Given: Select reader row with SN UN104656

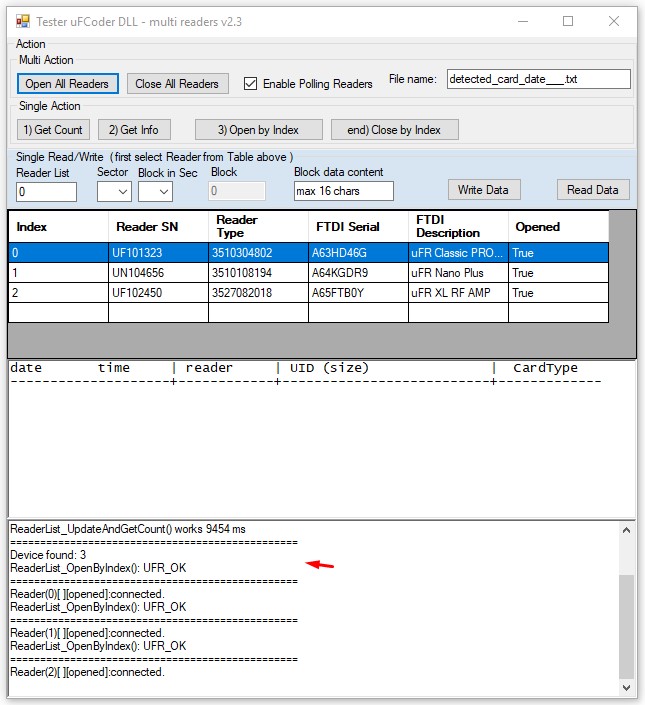Looking at the screenshot, I should (158, 273).
